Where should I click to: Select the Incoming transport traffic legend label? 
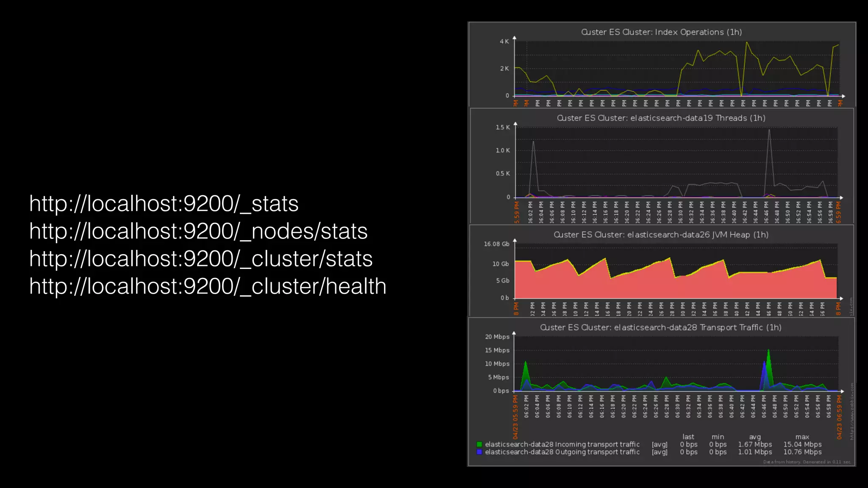pos(562,444)
